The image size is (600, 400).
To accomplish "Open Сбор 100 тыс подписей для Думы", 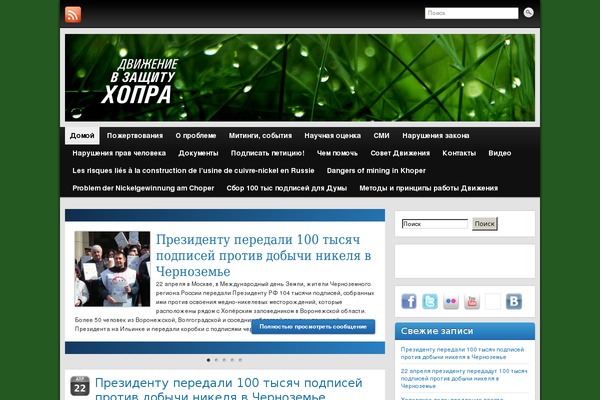I will (x=287, y=188).
